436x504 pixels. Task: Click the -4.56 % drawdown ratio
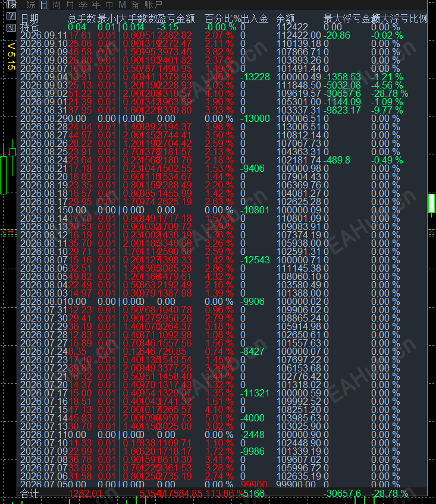click(387, 85)
